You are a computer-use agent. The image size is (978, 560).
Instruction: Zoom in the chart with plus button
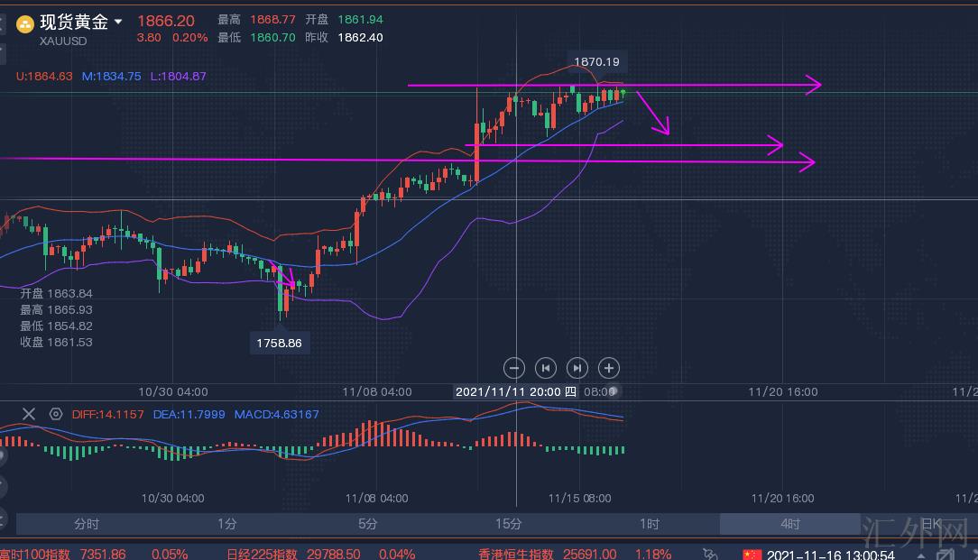(610, 367)
